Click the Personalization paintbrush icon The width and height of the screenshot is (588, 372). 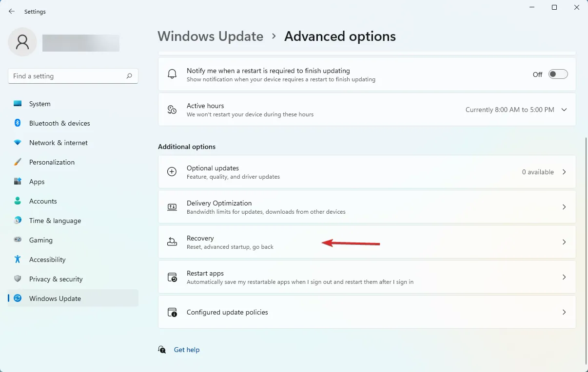[18, 162]
